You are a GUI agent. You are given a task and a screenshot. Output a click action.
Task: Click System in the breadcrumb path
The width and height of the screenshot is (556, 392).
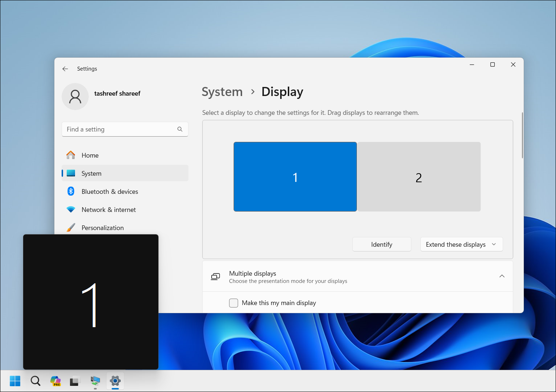tap(222, 92)
